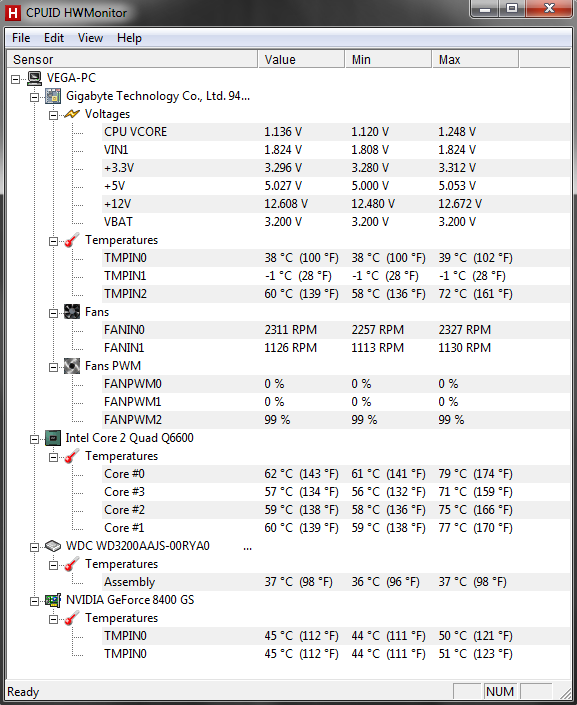Select the VBAT row

[x=336, y=222]
